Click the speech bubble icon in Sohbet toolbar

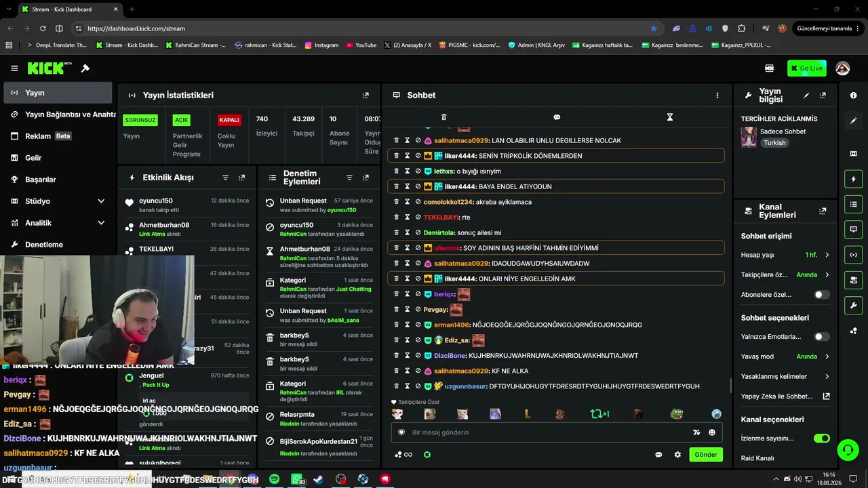pyautogui.click(x=557, y=117)
